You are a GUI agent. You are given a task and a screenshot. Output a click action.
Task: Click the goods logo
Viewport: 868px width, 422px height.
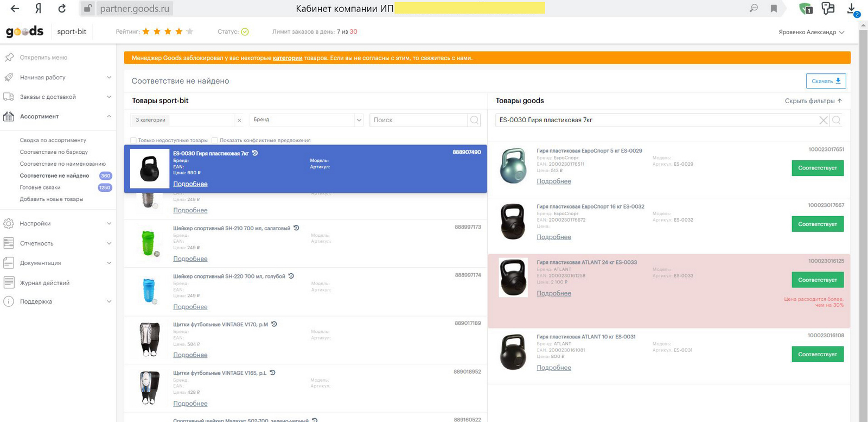24,32
